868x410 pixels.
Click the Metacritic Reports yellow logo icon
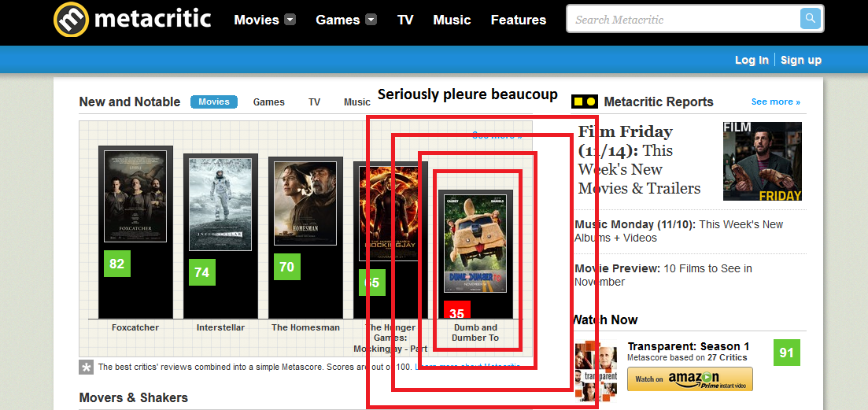(x=585, y=102)
